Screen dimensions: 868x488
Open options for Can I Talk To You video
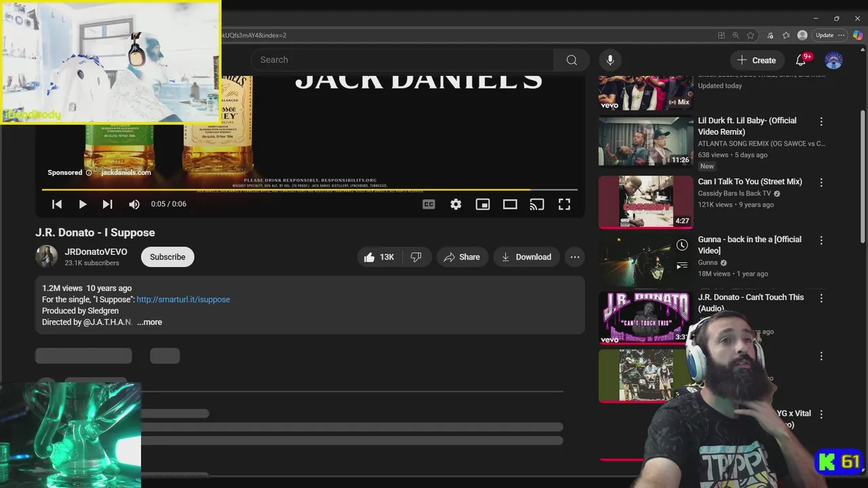(x=821, y=183)
